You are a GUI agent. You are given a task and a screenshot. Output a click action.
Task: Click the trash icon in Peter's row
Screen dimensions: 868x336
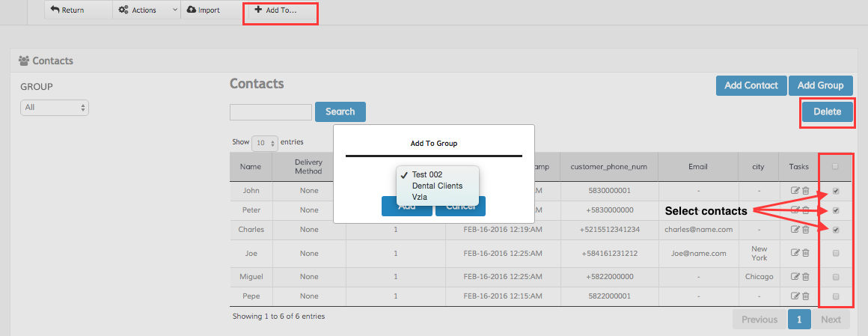coord(806,210)
